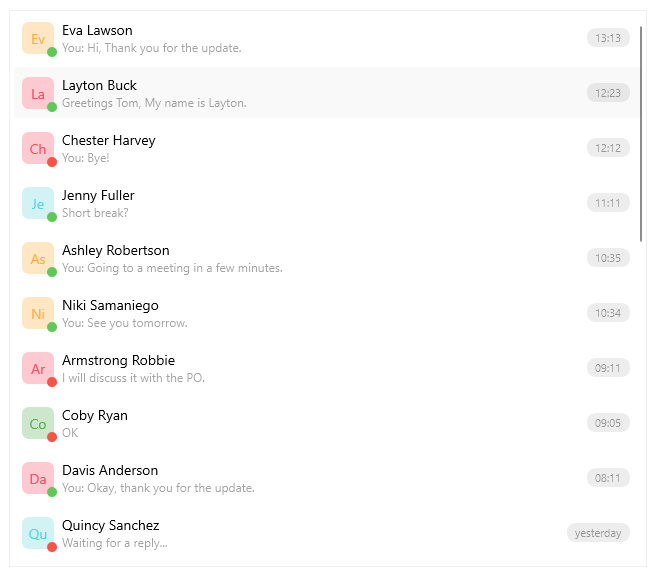Open the Armstrong Robbie conversation name
654x577 pixels.
[x=118, y=360]
